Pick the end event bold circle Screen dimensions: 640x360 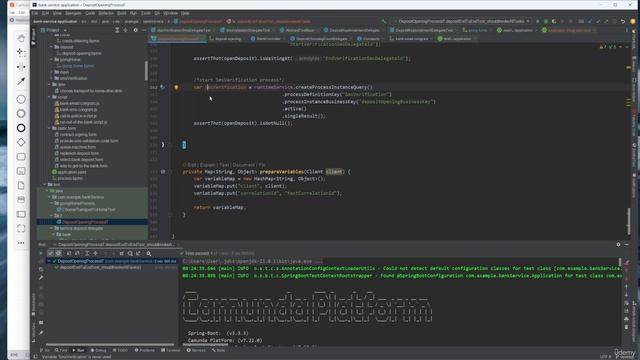coord(21,128)
